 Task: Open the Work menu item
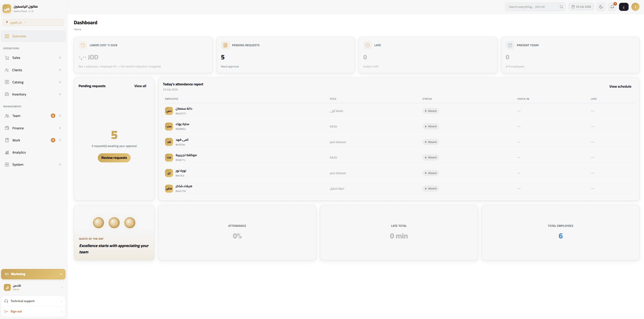click(x=33, y=140)
